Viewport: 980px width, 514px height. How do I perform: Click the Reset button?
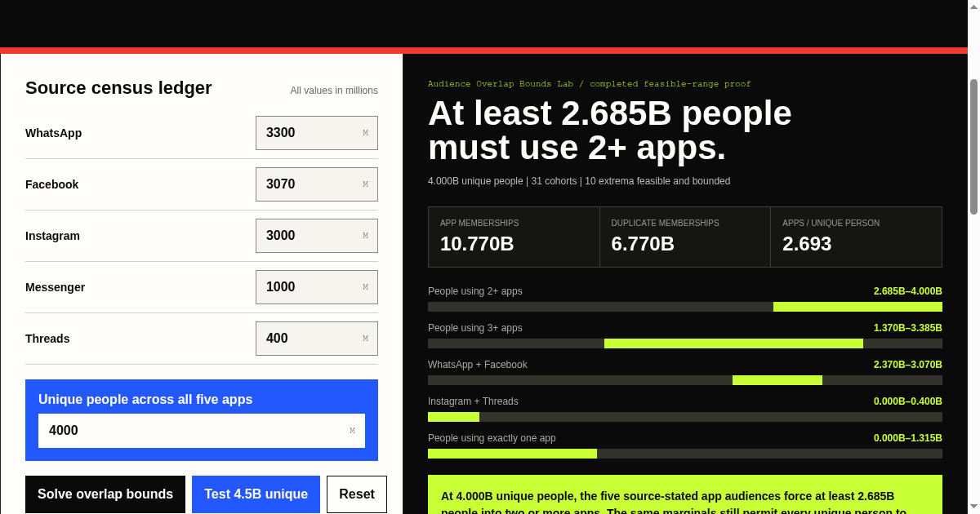coord(357,494)
